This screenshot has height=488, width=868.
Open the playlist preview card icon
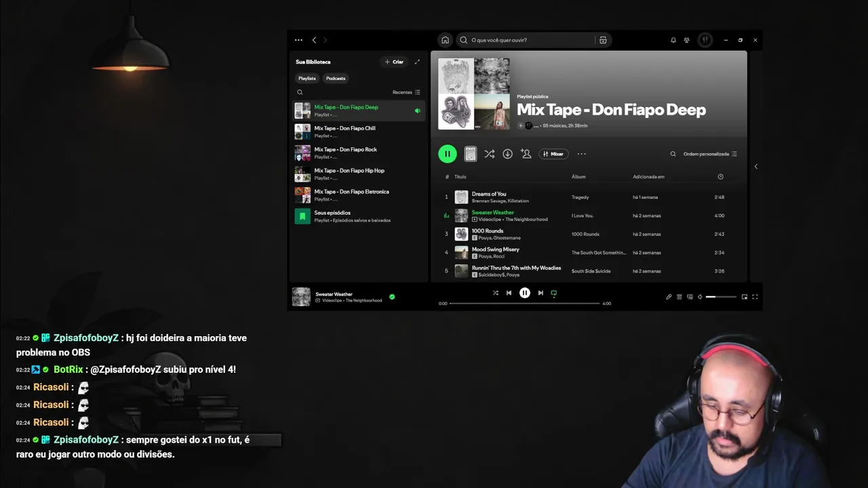[x=470, y=154]
